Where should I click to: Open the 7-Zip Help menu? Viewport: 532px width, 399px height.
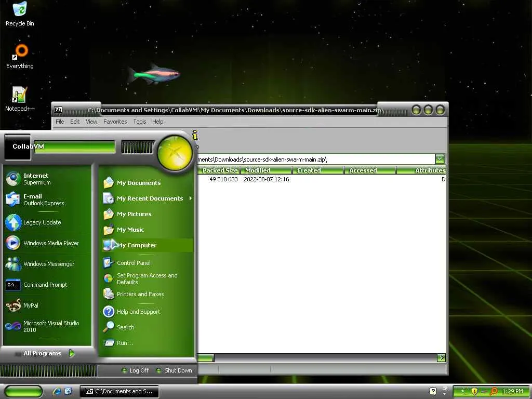click(x=157, y=122)
